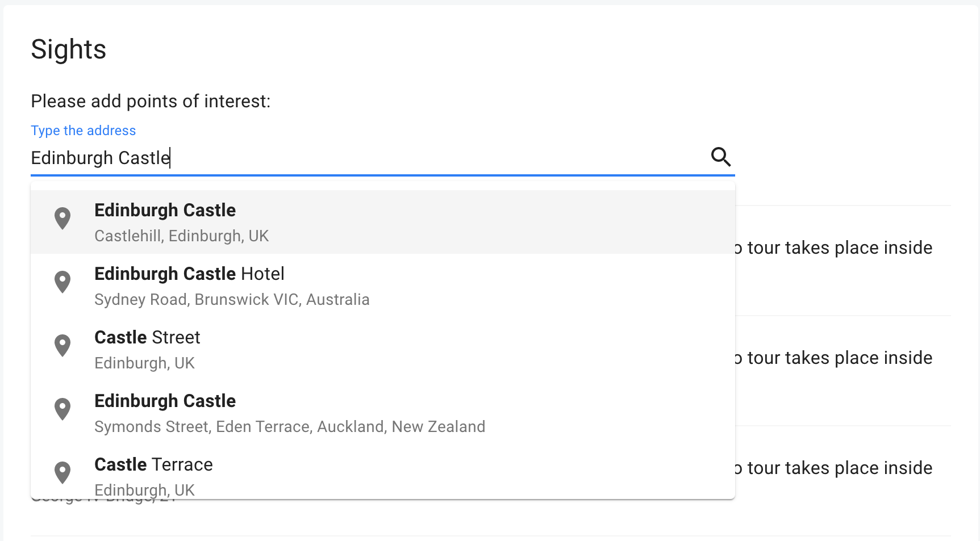980x541 pixels.
Task: Click the 'Type the address' field label
Action: (83, 131)
